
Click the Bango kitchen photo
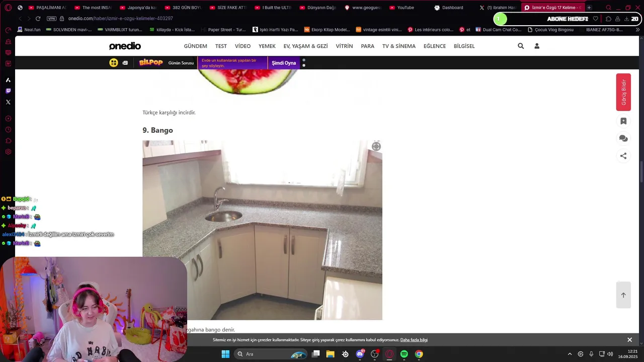(262, 230)
